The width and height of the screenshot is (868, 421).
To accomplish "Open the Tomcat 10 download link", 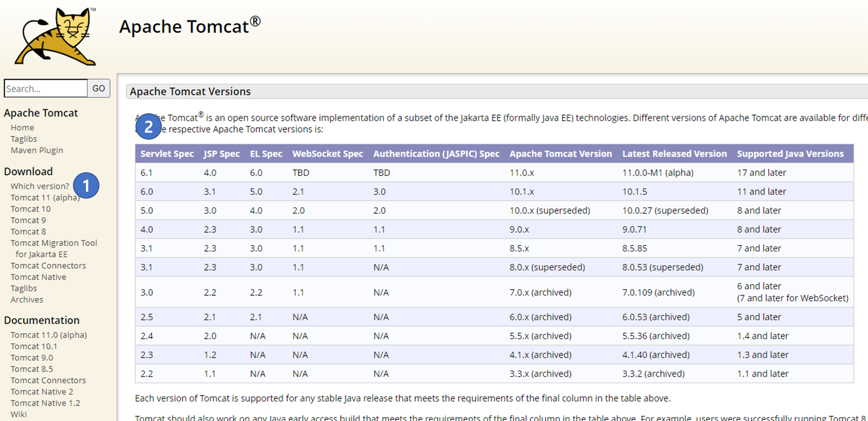I will click(31, 209).
